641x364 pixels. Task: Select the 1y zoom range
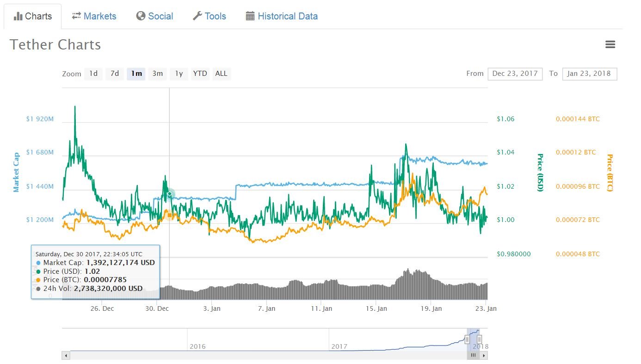[179, 74]
